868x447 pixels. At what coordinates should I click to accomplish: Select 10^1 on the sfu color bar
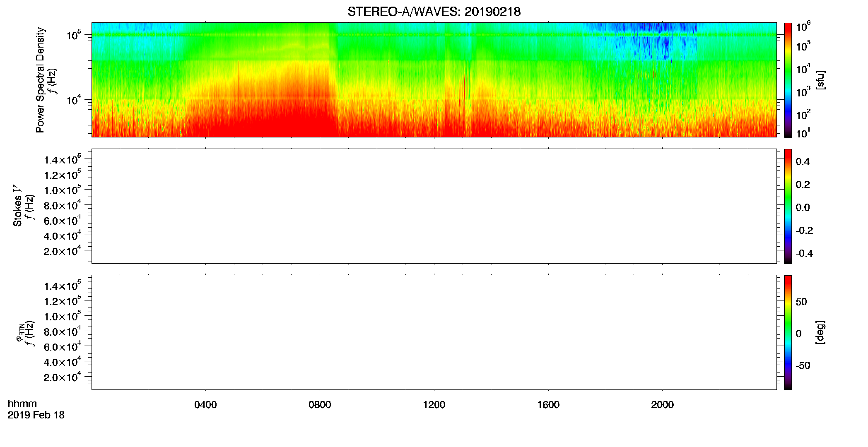click(803, 133)
